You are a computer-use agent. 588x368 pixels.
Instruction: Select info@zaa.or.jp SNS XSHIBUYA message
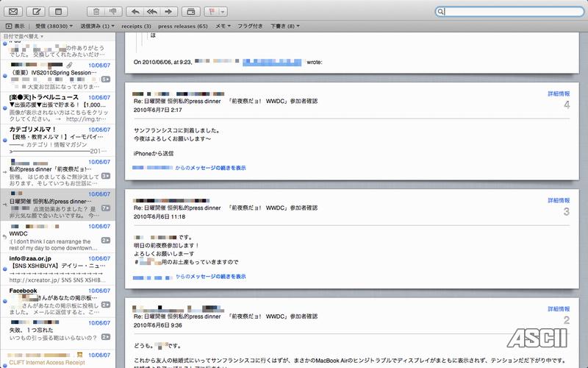click(58, 269)
